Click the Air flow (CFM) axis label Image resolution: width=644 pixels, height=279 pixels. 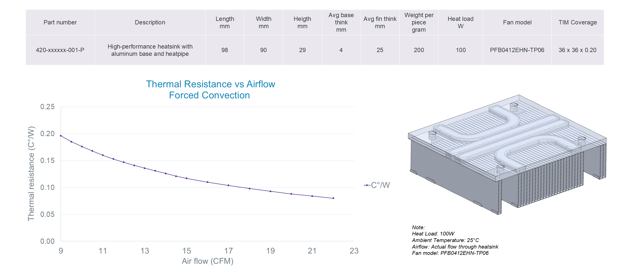pos(207,261)
